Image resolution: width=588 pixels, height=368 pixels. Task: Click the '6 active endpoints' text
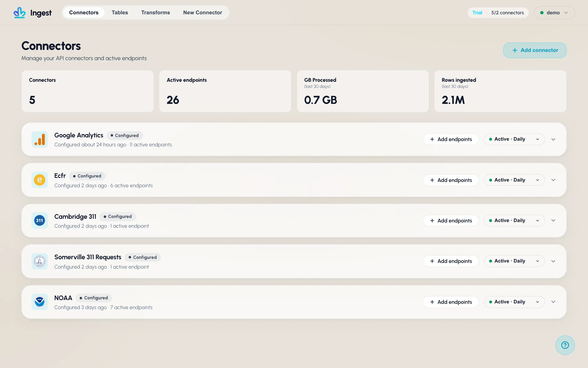point(131,186)
